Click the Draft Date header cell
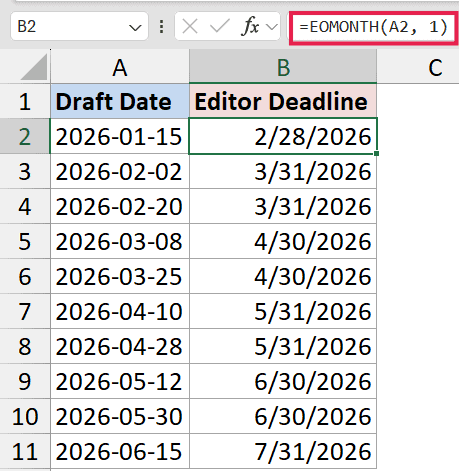Image resolution: width=459 pixels, height=471 pixels. coord(120,101)
